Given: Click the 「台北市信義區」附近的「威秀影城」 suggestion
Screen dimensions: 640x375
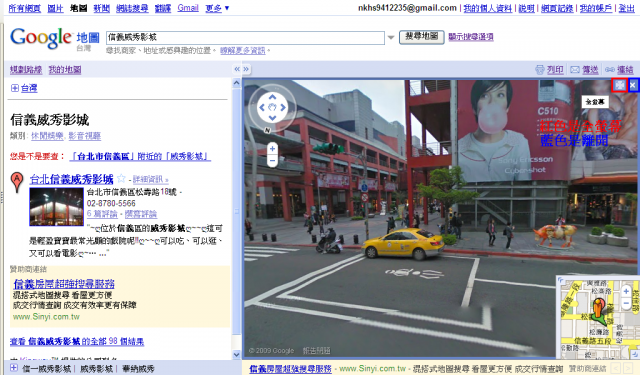Looking at the screenshot, I should coord(140,156).
